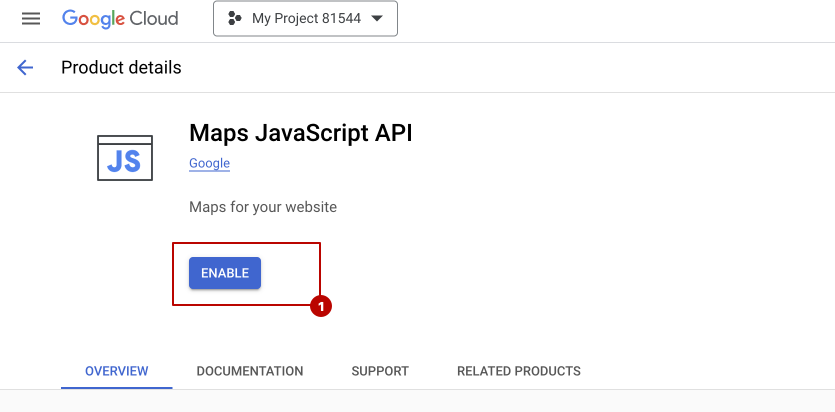Click the Maps JavaScript API JS icon
This screenshot has height=412, width=835.
point(125,158)
